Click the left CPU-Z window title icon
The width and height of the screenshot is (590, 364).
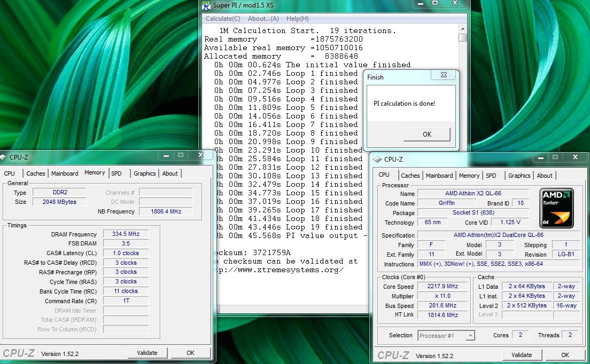pyautogui.click(x=3, y=157)
